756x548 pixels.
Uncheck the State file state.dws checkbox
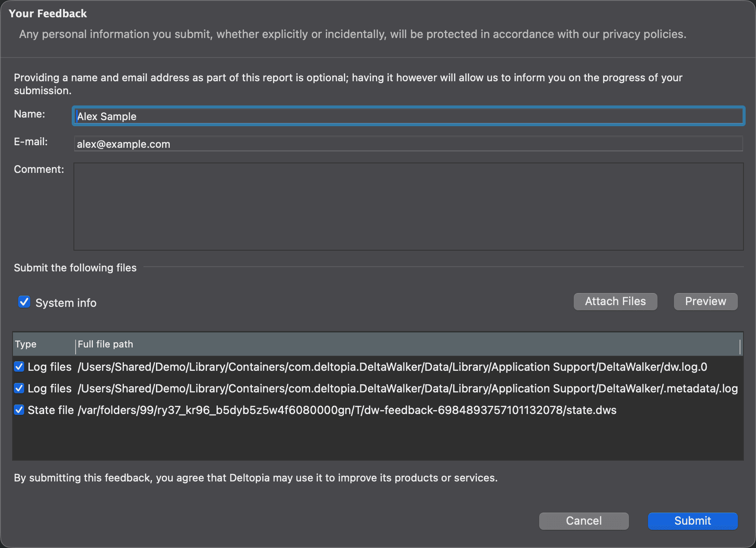(19, 410)
